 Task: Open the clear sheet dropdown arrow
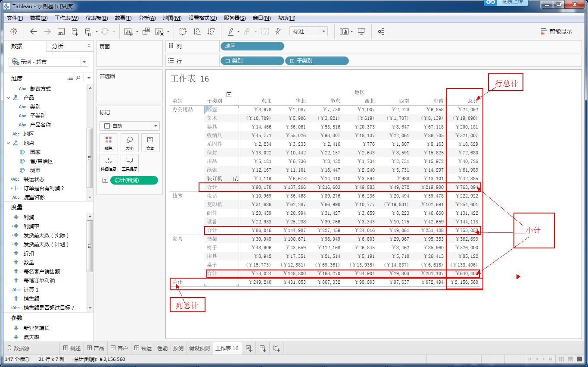click(168, 31)
